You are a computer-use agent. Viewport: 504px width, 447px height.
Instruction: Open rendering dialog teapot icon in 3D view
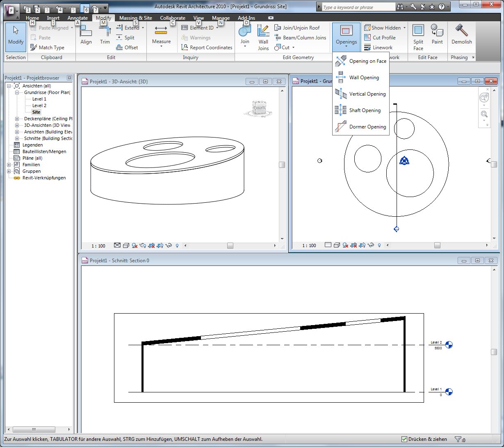[143, 245]
